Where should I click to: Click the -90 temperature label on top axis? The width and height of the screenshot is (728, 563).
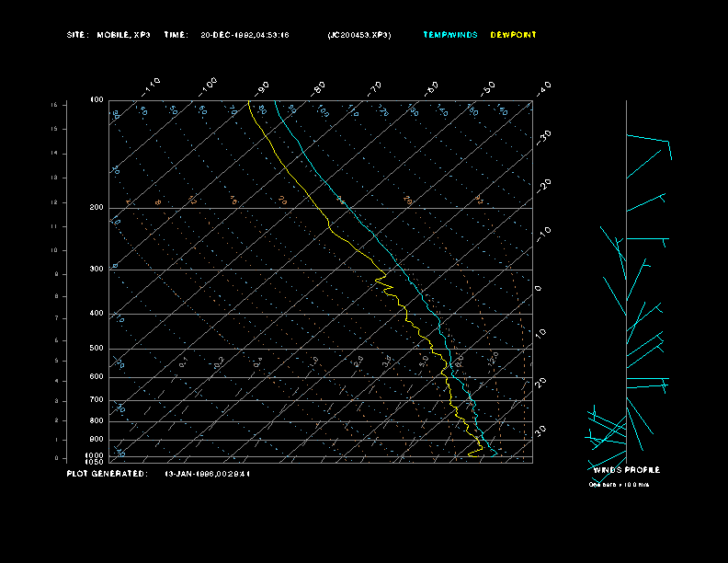(x=263, y=87)
